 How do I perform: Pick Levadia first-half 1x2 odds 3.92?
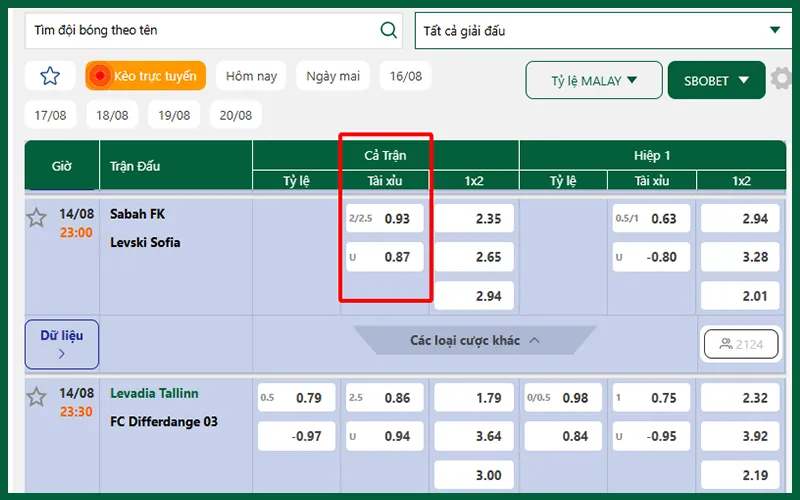tap(740, 436)
